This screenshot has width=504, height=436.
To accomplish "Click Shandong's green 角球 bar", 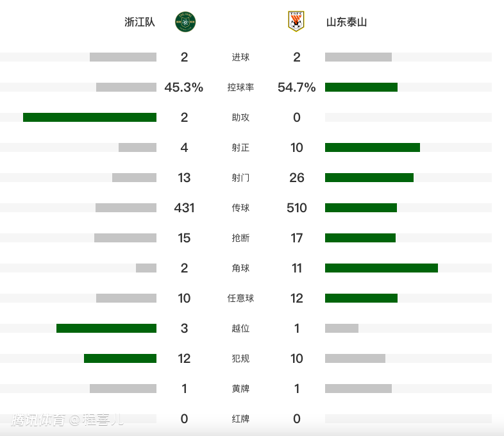I will click(381, 268).
